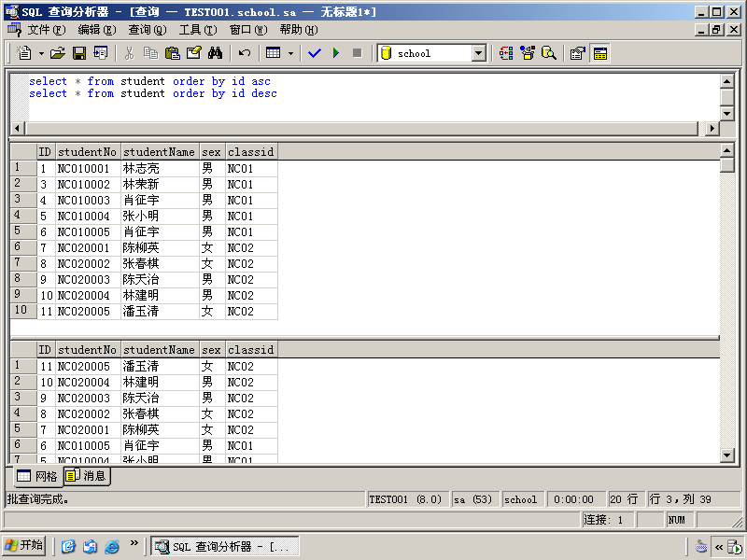This screenshot has height=560, width=747.
Task: Click the Current Connection Properties icon
Action: point(578,53)
